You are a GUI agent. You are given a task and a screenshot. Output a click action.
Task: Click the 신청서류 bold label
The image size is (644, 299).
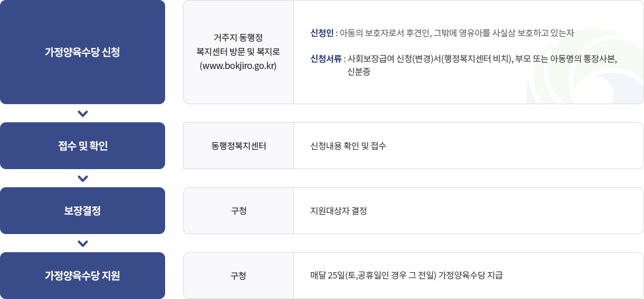coord(326,59)
